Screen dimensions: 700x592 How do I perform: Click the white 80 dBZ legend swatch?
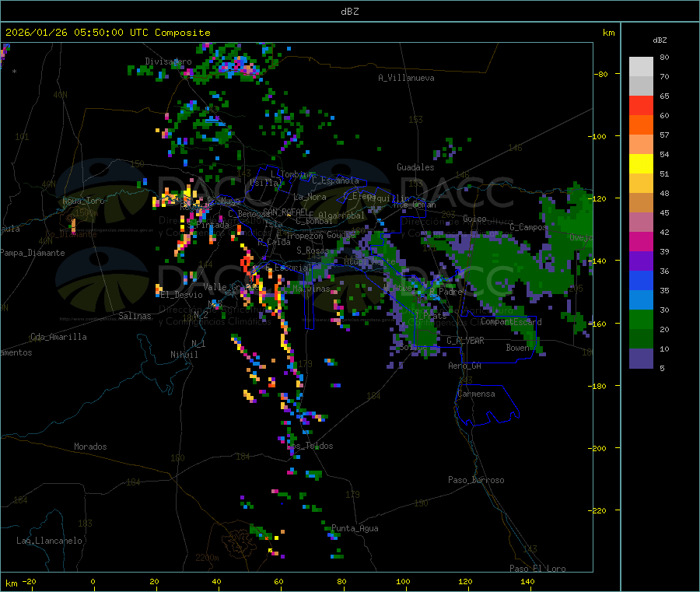coord(641,67)
